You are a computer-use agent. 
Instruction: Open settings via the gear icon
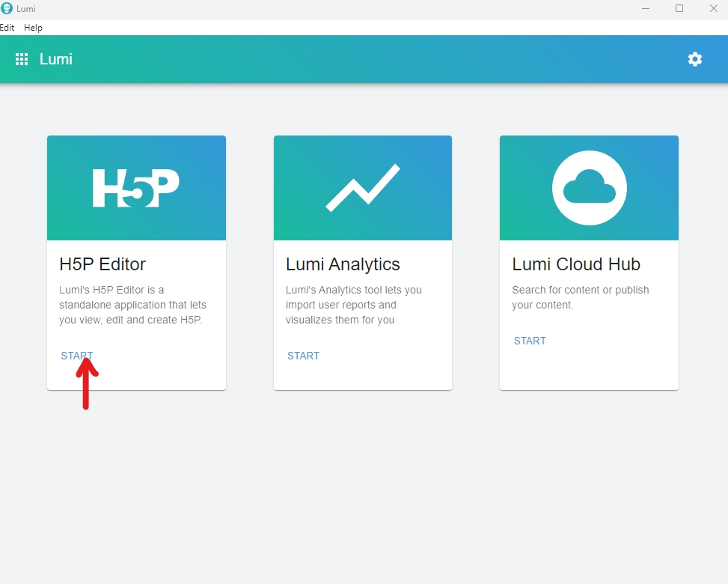tap(695, 59)
